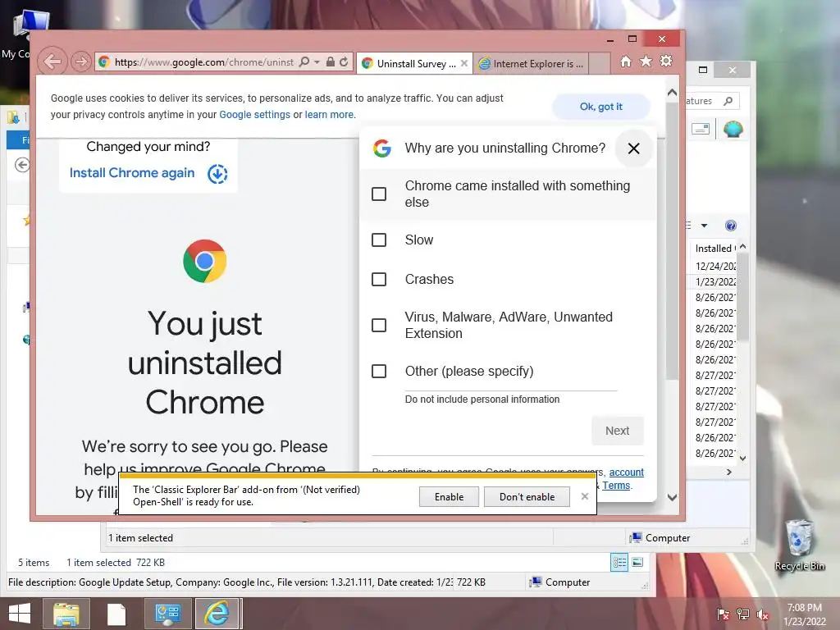The width and height of the screenshot is (840, 630).
Task: Open the IE Home page icon
Action: (x=626, y=61)
